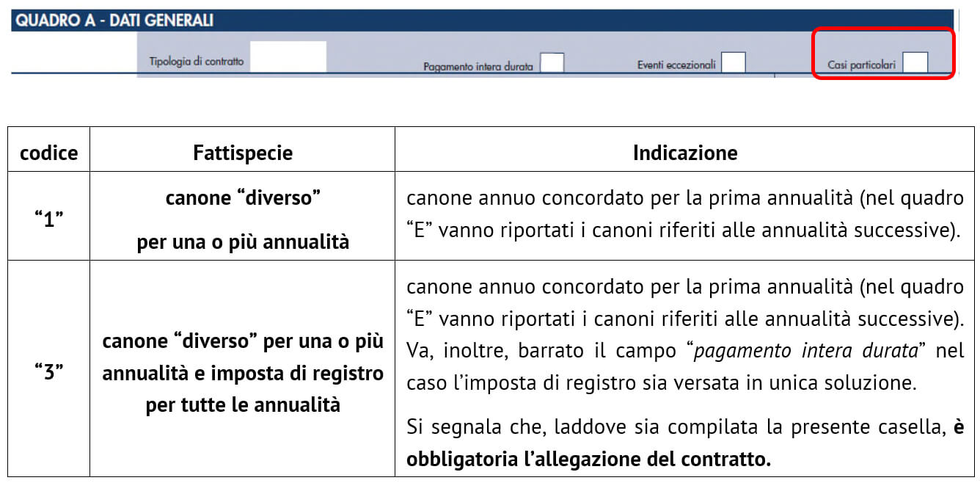Click the Eventi eccezionali label
This screenshot has width=980, height=483.
click(676, 65)
